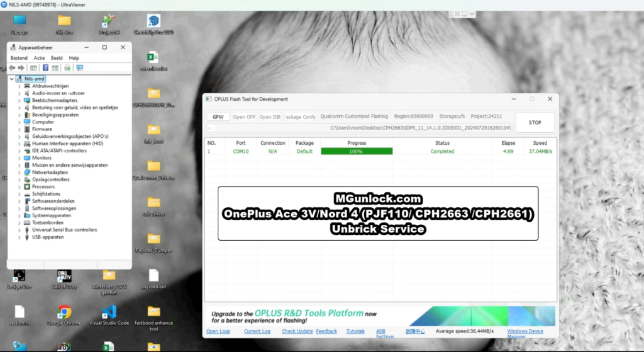The height and width of the screenshot is (352, 644).
Task: Open the Actie menu
Action: point(39,58)
